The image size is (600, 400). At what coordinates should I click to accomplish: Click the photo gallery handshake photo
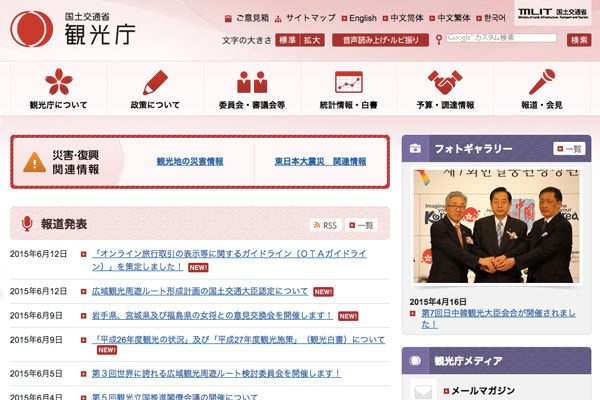point(496,226)
